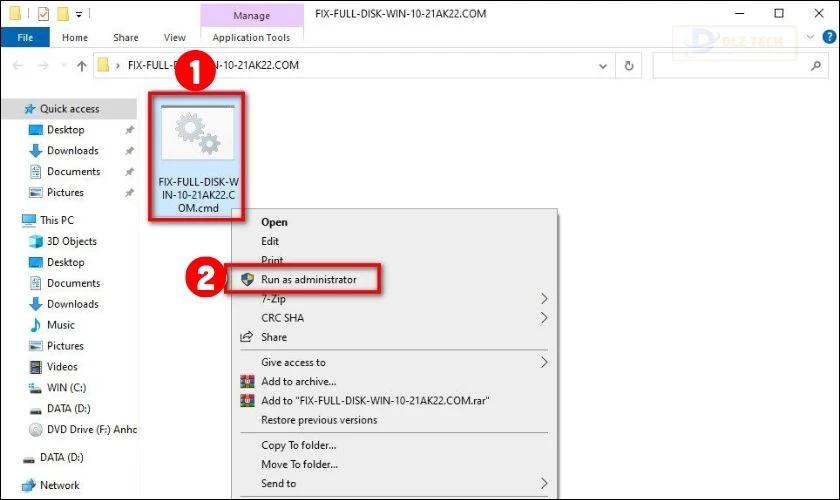This screenshot has width=840, height=500.
Task: Click the Properties quick toolbar icon
Action: point(43,14)
